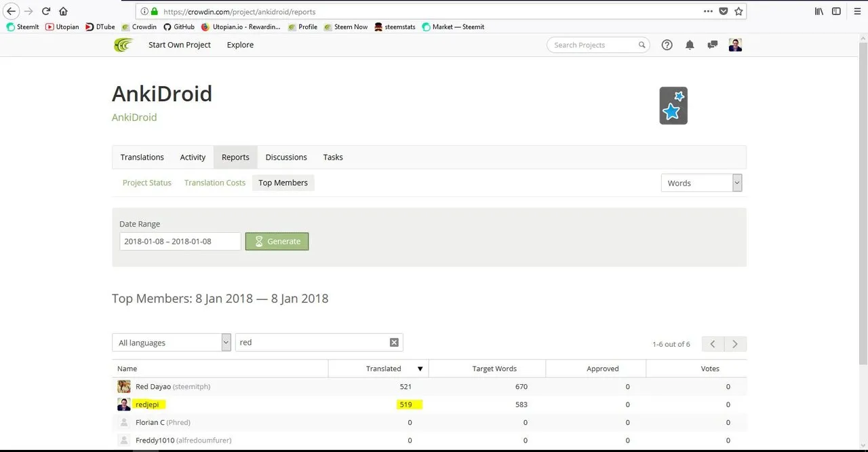Screen dimensions: 868x452
Task: Click the browser forward arrow
Action: pyautogui.click(x=28, y=12)
